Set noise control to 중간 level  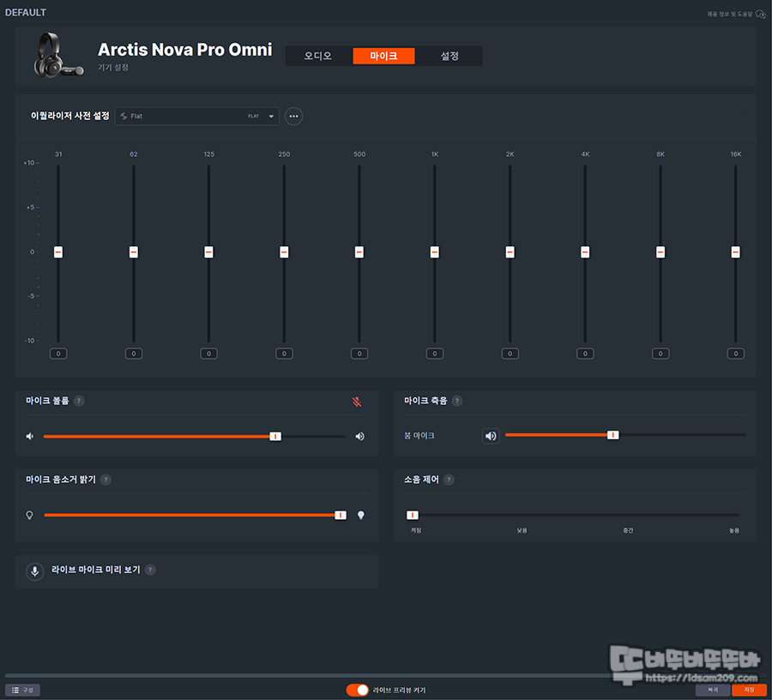point(628,530)
